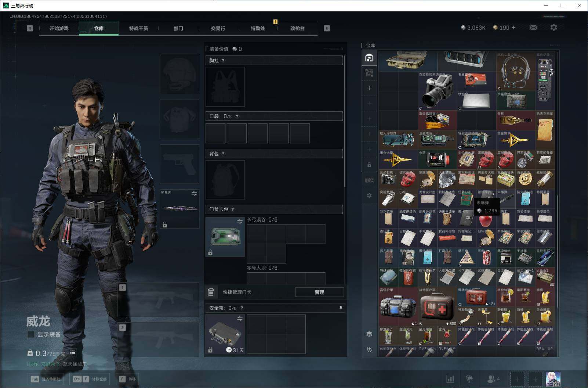The image size is (588, 388).
Task: Select the 战地医疗箱 first aid kit
Action: [x=438, y=307]
